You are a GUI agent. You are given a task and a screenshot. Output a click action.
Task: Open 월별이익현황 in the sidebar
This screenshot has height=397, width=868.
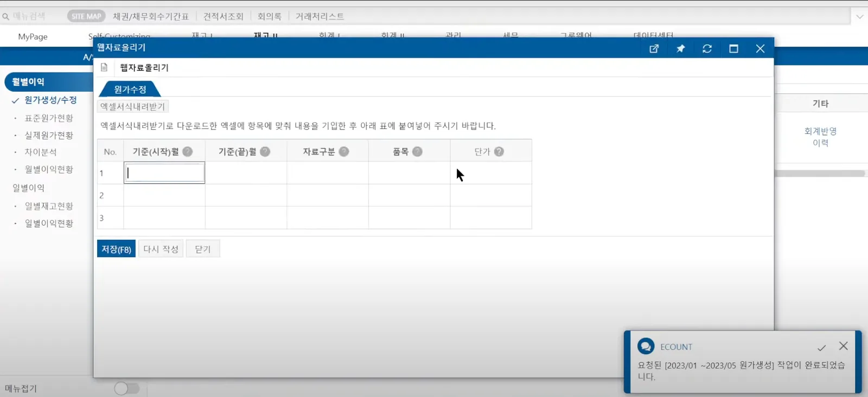(x=49, y=169)
